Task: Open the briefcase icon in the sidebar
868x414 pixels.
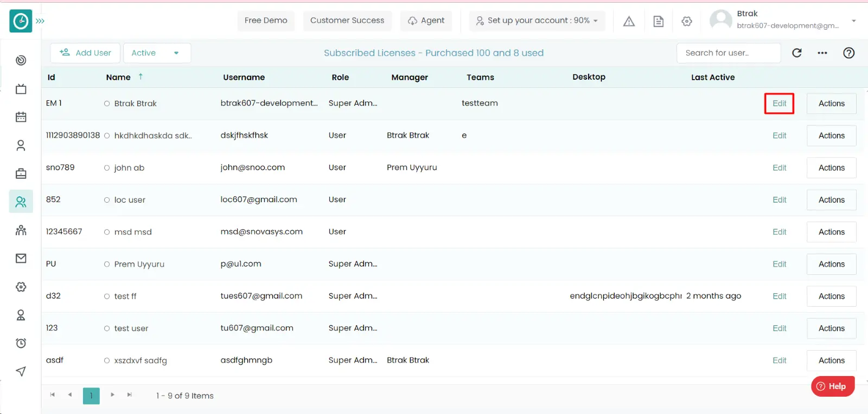Action: 21,173
